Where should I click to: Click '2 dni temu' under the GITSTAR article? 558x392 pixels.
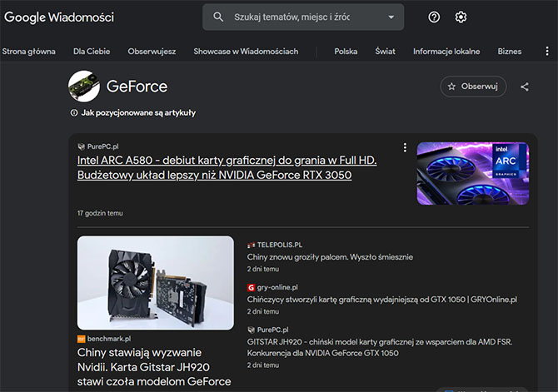tap(263, 365)
